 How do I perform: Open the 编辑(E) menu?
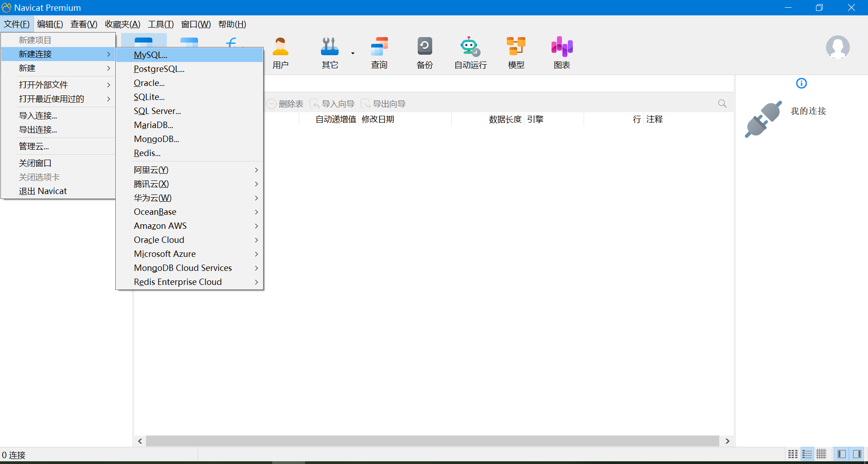tap(50, 24)
